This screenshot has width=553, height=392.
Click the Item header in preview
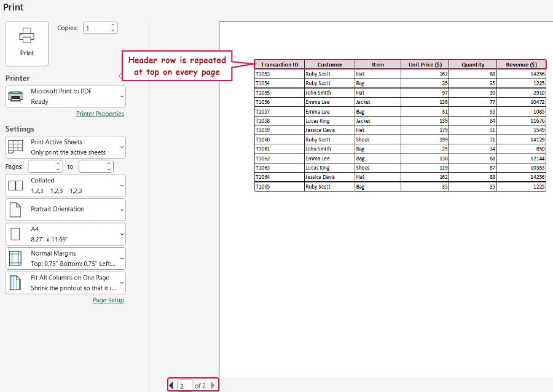(x=378, y=65)
